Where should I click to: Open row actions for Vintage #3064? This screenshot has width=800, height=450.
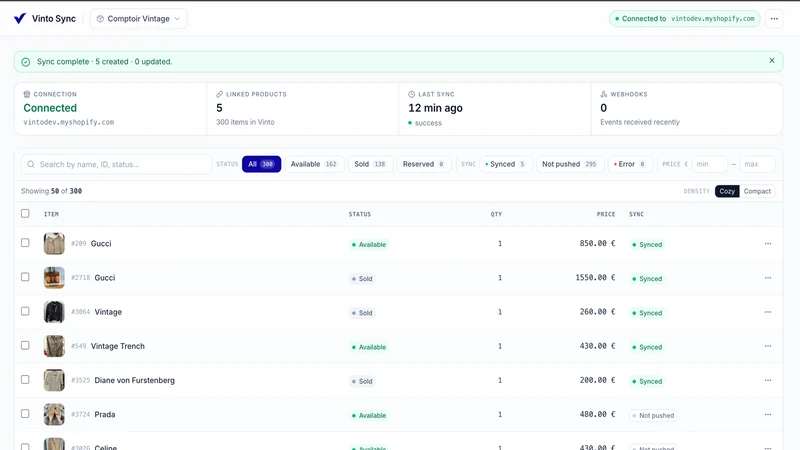tap(768, 312)
